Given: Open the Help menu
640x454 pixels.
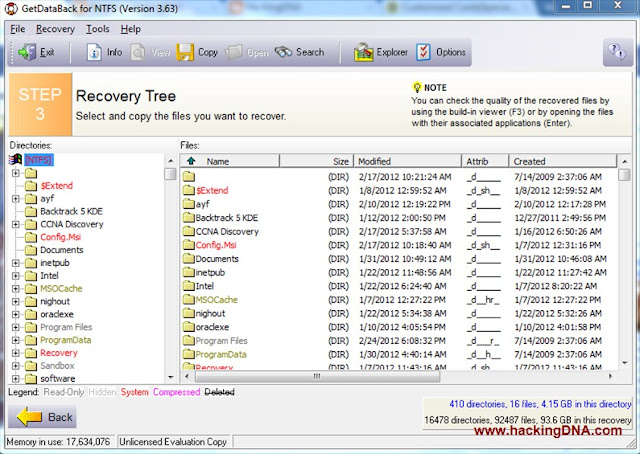Looking at the screenshot, I should tap(131, 29).
